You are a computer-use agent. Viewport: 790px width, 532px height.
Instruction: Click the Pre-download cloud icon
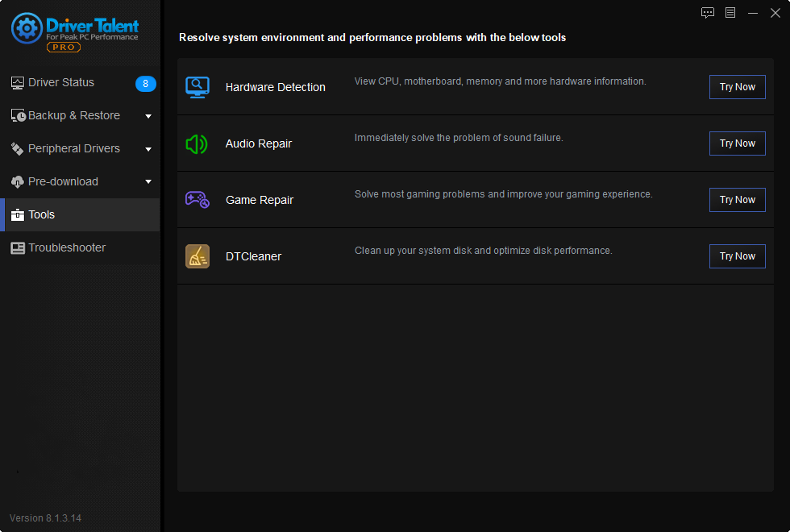18,182
